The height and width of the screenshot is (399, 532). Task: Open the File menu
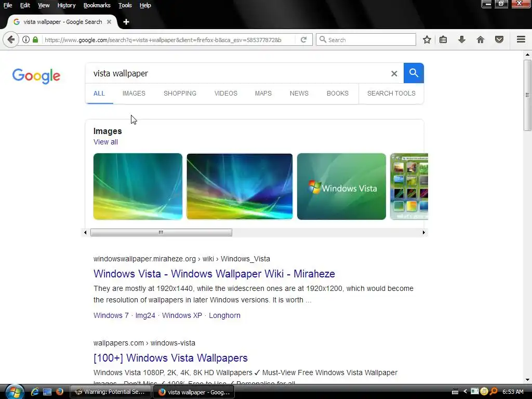coord(7,5)
